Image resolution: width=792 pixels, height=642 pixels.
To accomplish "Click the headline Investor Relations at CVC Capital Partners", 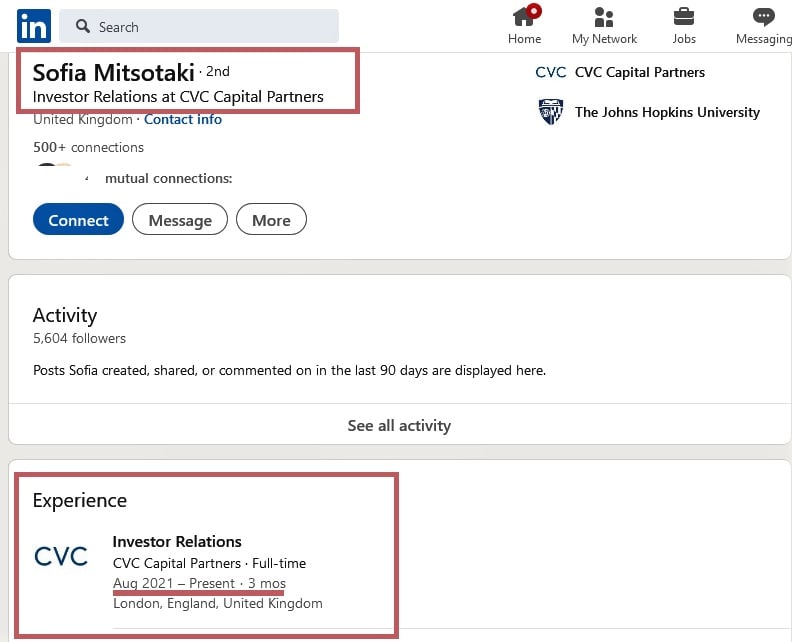I will [178, 96].
